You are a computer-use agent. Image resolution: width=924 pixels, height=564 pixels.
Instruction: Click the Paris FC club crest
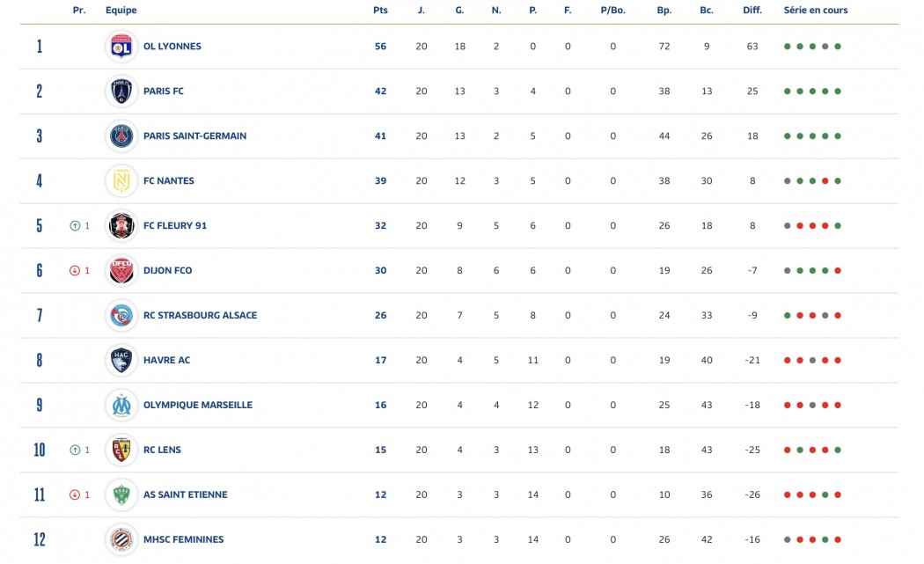click(x=121, y=92)
